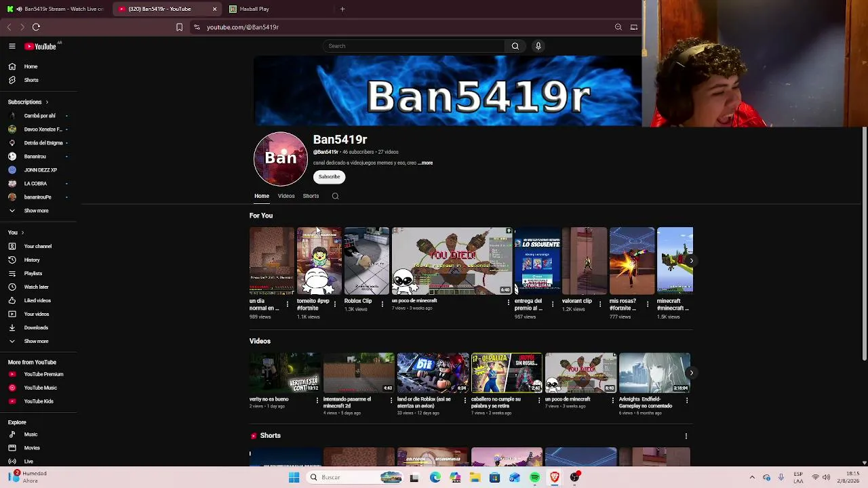The width and height of the screenshot is (868, 488).
Task: Open Microsoft Edge from the taskbar
Action: point(435,477)
